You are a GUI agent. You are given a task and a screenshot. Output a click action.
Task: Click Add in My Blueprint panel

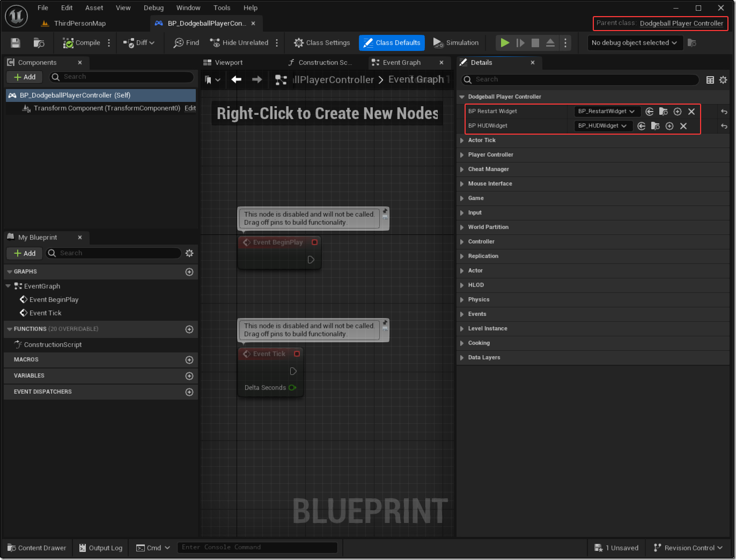click(25, 253)
